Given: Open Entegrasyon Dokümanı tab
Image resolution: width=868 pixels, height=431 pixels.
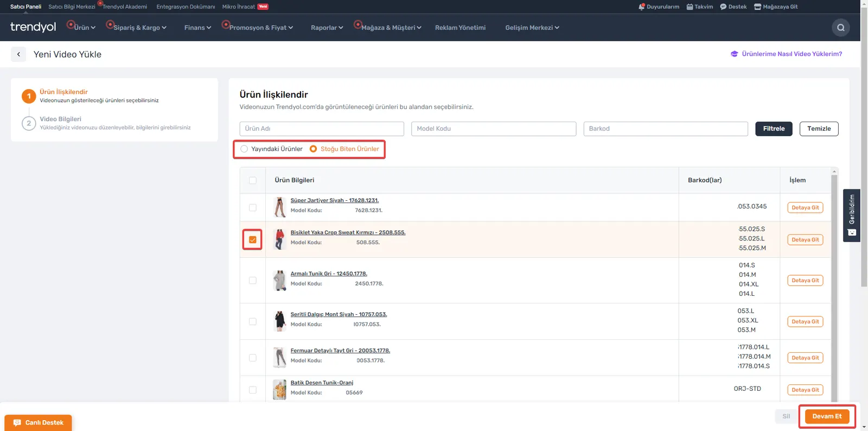Looking at the screenshot, I should point(186,7).
